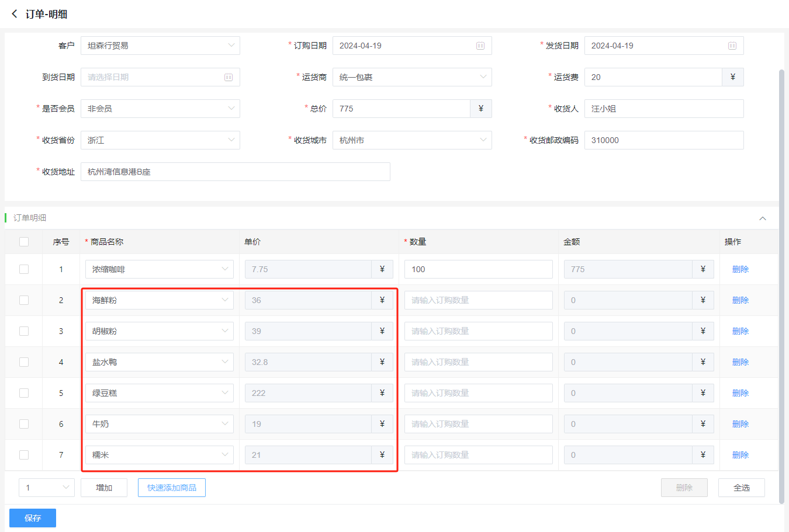Click the ¥ icon of 浓缩咖啡 单价
This screenshot has height=532, width=789.
point(382,269)
